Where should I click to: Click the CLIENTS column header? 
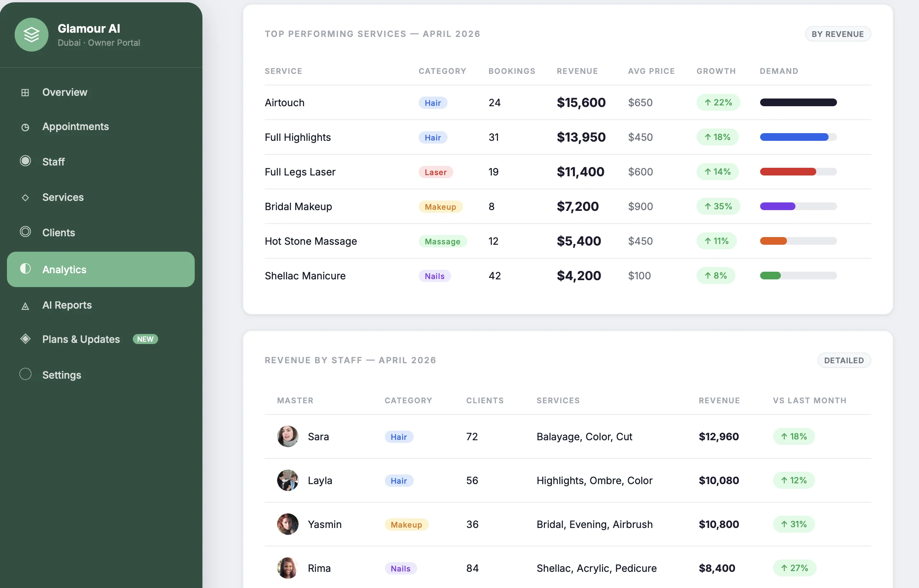485,401
